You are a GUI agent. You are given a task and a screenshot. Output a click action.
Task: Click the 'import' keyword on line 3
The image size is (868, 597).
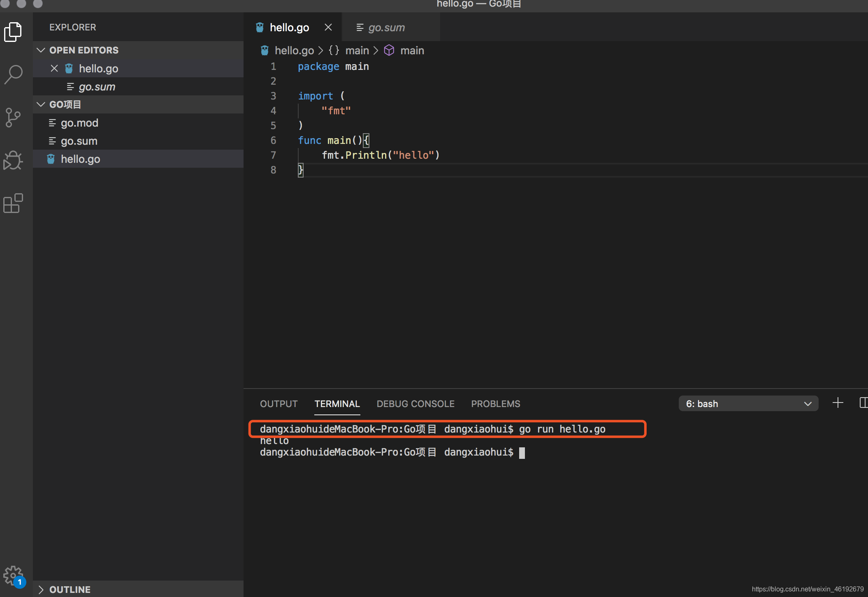[x=316, y=96]
